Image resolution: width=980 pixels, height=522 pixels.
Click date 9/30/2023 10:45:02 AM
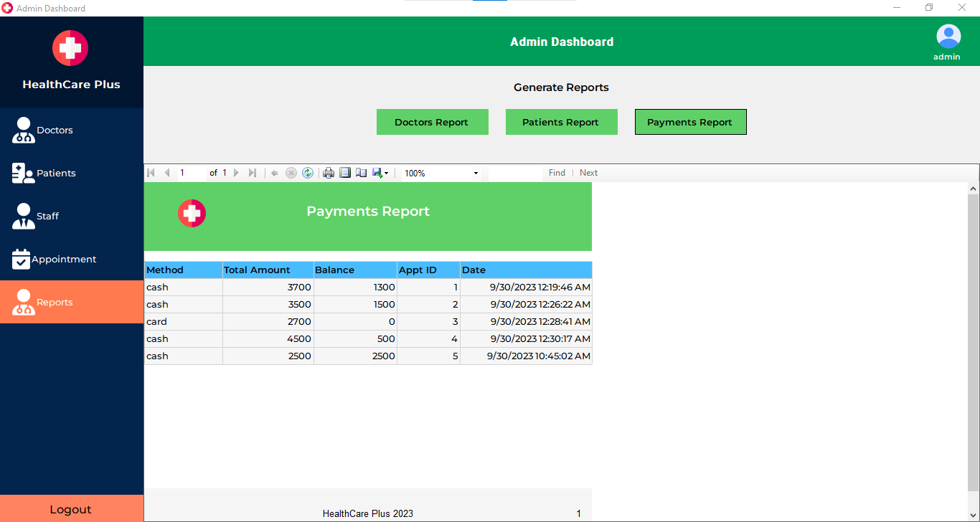pos(527,356)
